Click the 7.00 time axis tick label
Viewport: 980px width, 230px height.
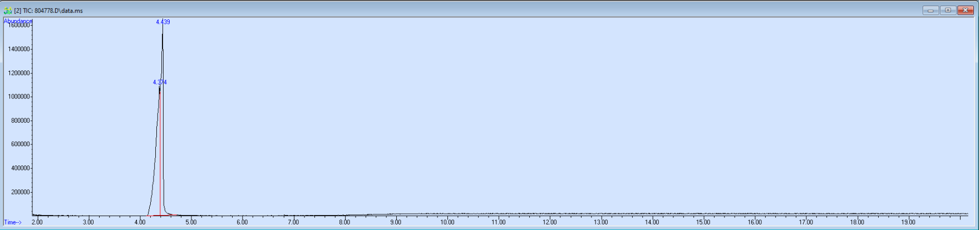[293, 222]
